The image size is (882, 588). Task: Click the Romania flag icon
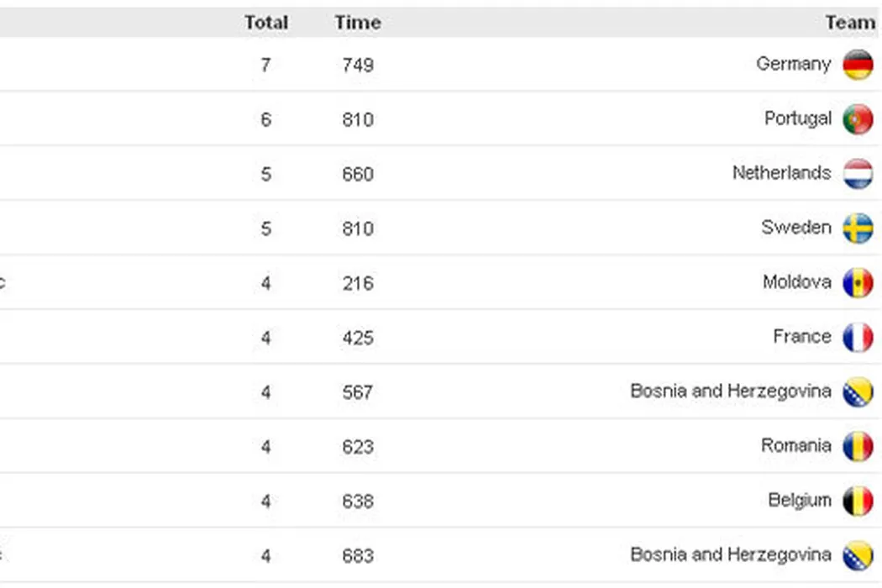[x=858, y=446]
